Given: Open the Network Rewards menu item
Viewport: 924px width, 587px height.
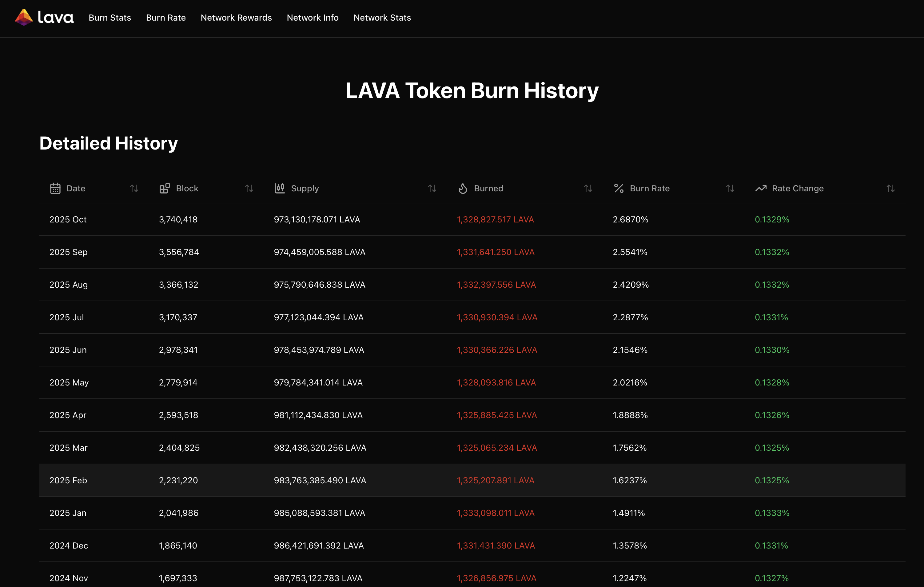Looking at the screenshot, I should pyautogui.click(x=236, y=18).
